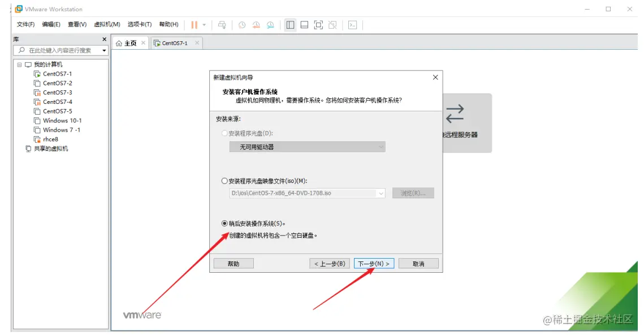This screenshot has width=644, height=336.
Task: Click the unity mode toolbar icon
Action: click(x=332, y=25)
